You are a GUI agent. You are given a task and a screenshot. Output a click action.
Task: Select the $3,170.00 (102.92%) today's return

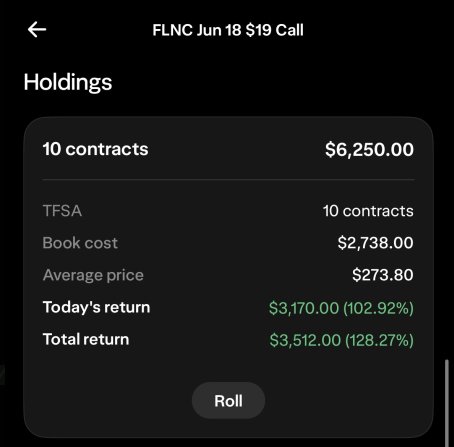341,308
